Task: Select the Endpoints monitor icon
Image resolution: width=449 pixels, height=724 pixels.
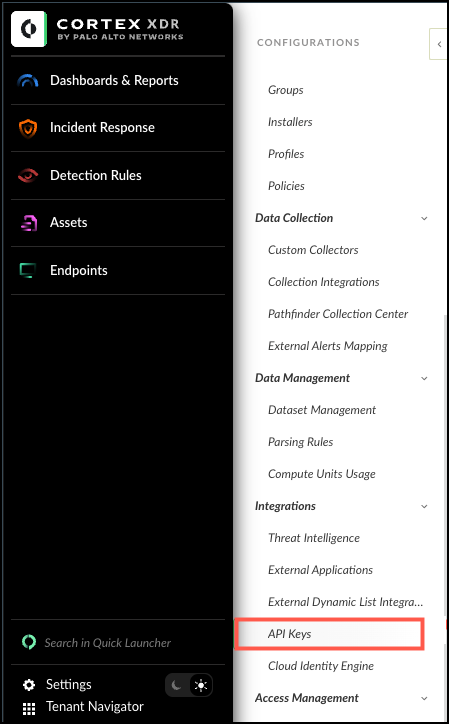Action: click(28, 271)
